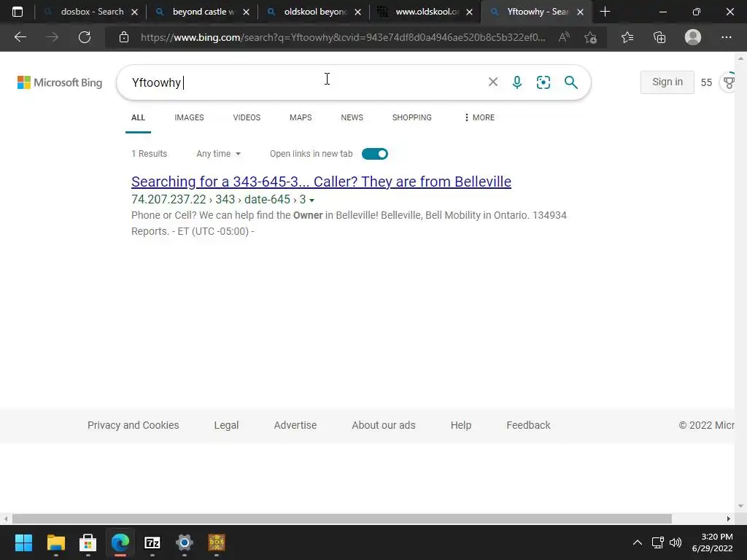The height and width of the screenshot is (560, 747).
Task: Open 7-Zip from the taskbar
Action: (x=152, y=542)
